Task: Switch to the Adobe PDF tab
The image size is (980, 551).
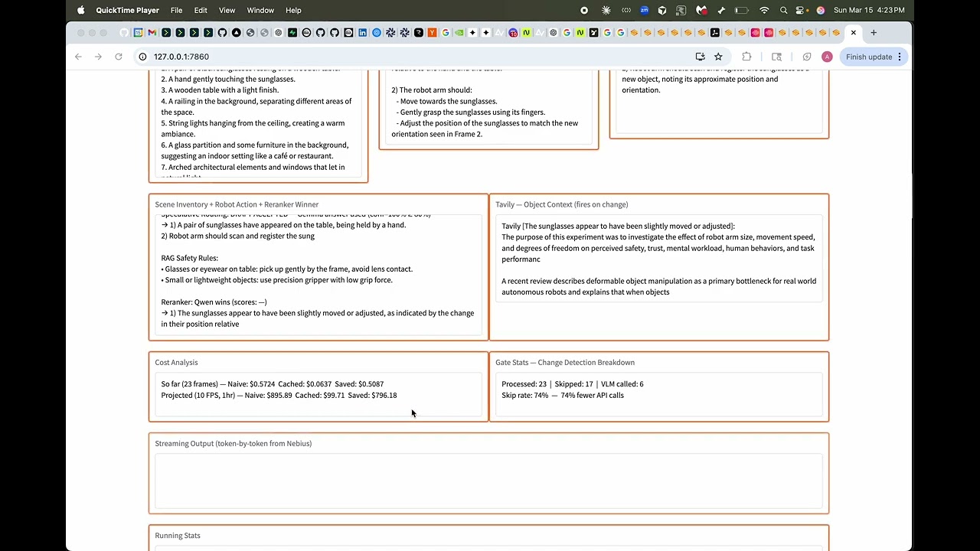Action: [x=714, y=33]
